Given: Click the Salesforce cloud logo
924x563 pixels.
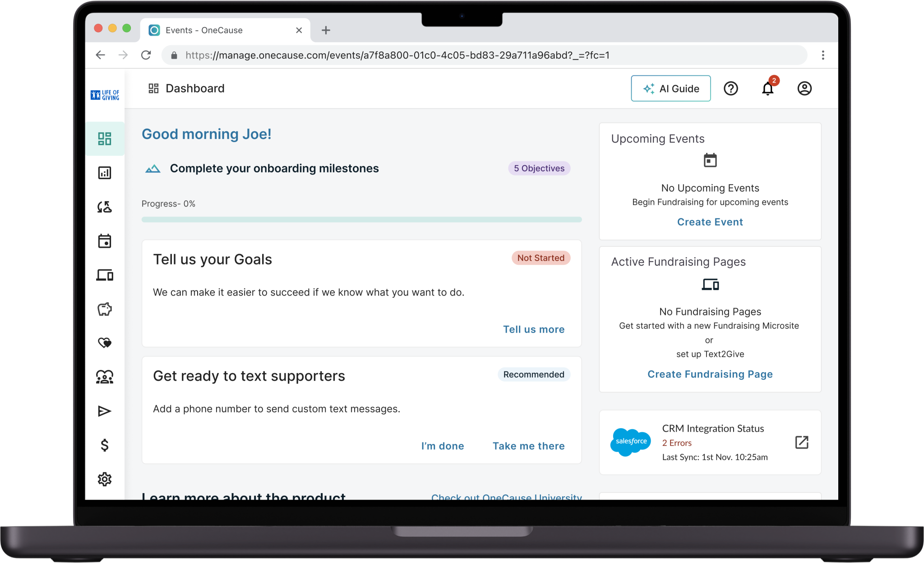Looking at the screenshot, I should (631, 442).
